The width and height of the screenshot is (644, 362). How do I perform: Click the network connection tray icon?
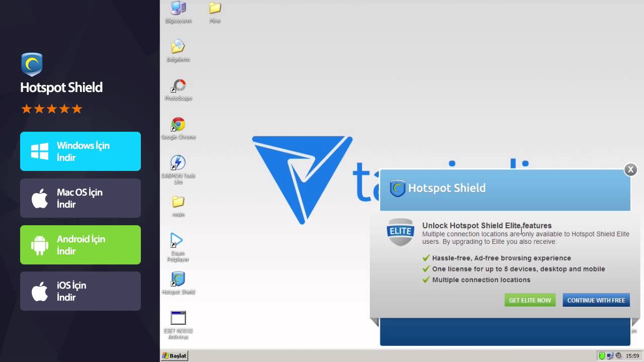click(610, 356)
